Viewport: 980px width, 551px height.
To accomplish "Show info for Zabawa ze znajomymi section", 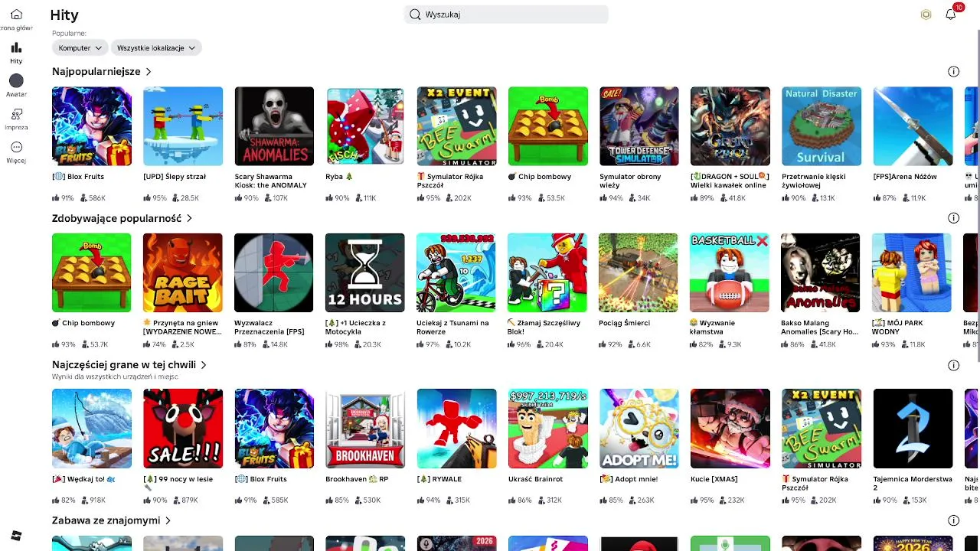I will (953, 520).
